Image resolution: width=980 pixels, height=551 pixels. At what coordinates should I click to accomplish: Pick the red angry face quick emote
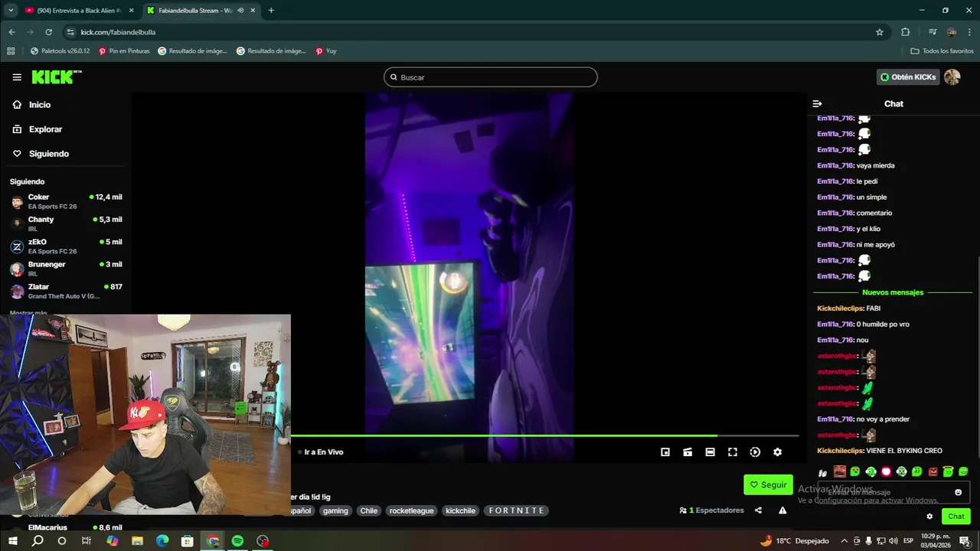coord(933,471)
